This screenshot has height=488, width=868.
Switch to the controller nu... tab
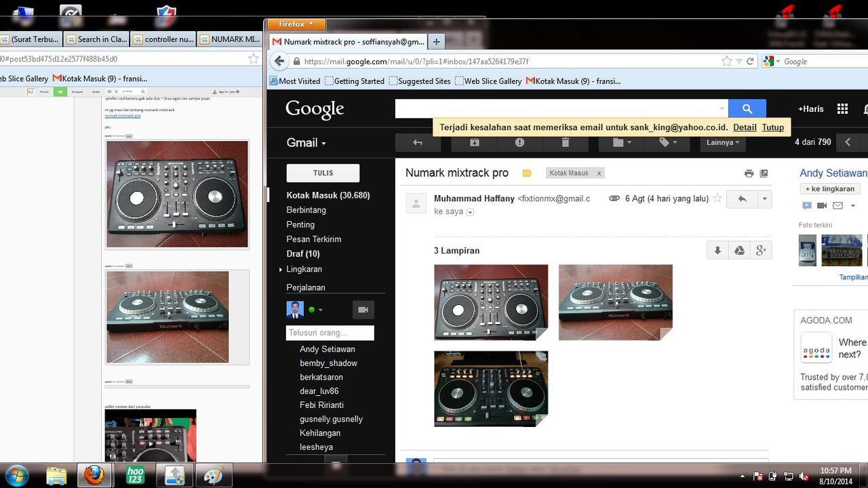click(x=162, y=39)
